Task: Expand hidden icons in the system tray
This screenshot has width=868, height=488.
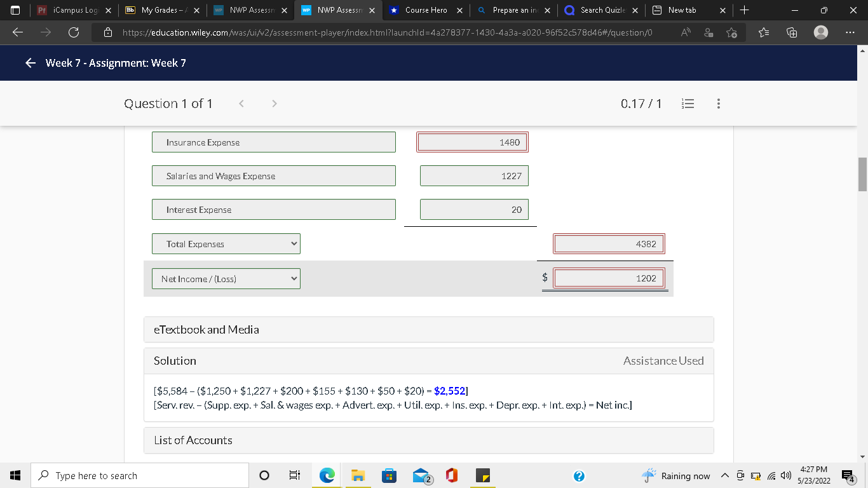Action: (x=724, y=475)
